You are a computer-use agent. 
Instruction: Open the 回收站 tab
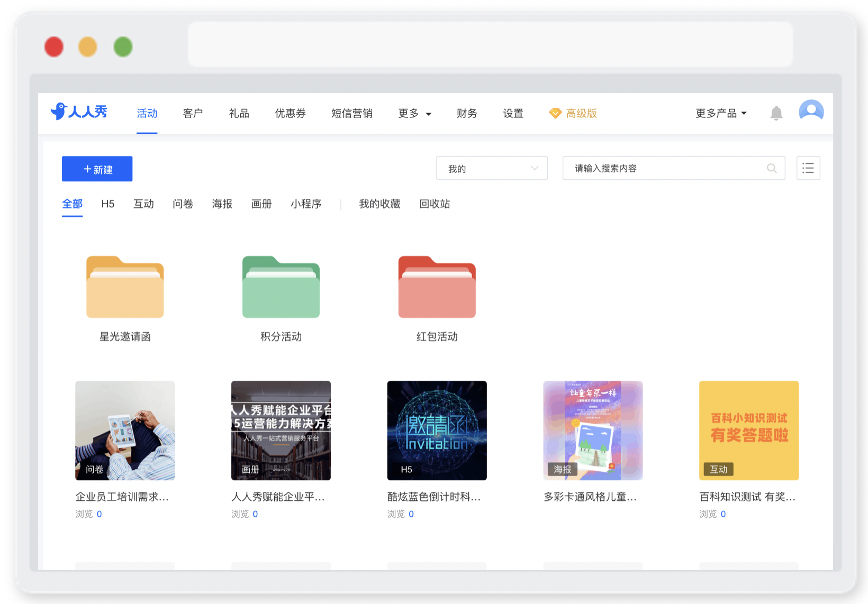tap(435, 204)
